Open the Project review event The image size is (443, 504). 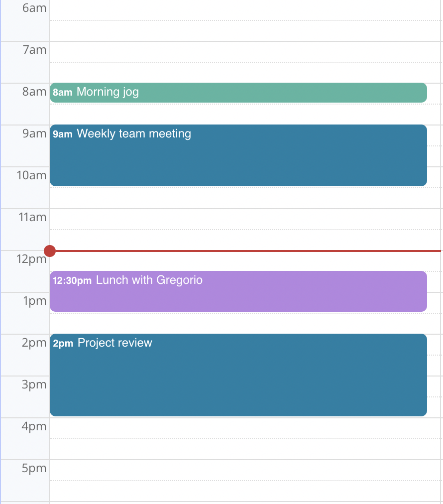point(238,375)
